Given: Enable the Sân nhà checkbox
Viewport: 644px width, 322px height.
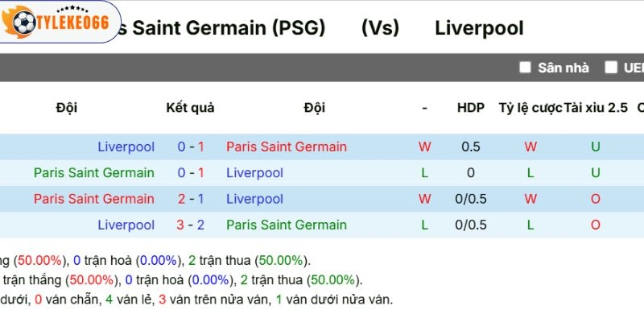Looking at the screenshot, I should click(526, 68).
